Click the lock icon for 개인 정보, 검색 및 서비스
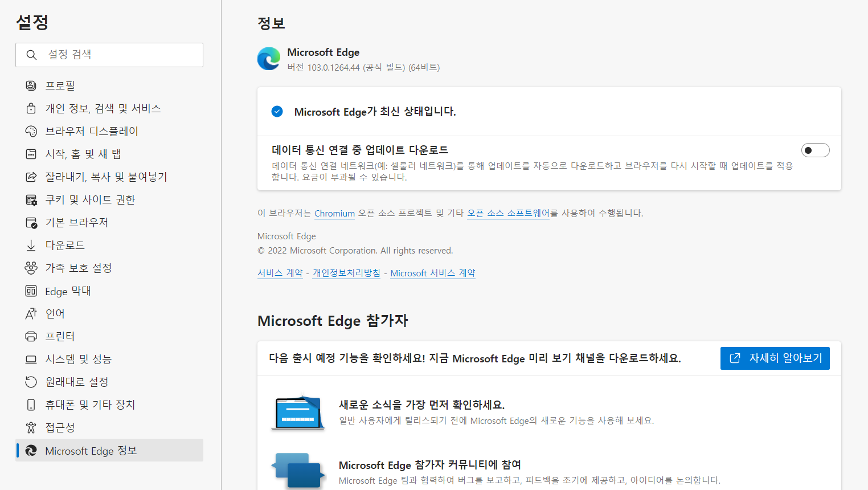The width and height of the screenshot is (868, 490). coord(31,108)
